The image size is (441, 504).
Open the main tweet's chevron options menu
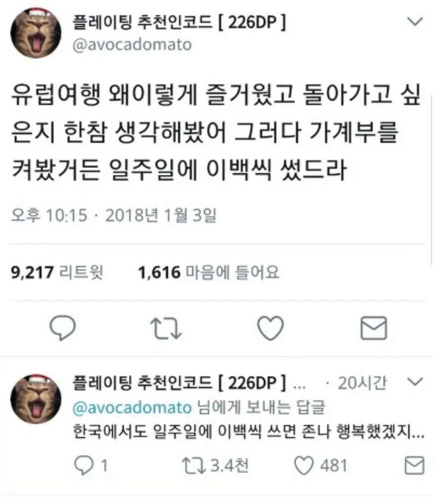pyautogui.click(x=415, y=22)
